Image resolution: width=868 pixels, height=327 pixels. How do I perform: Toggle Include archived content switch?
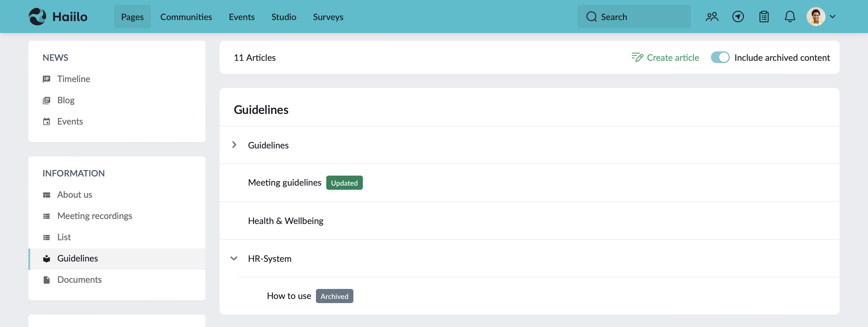pyautogui.click(x=720, y=58)
